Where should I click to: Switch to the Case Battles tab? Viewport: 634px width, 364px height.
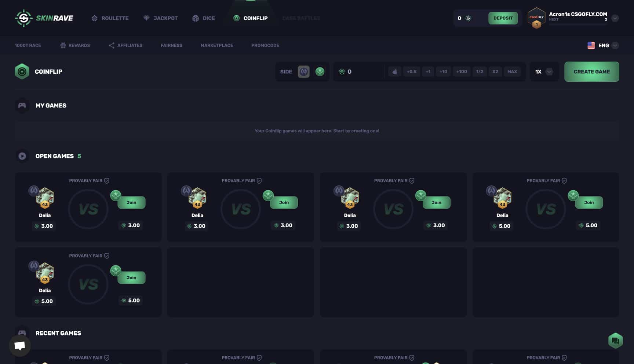[x=301, y=18]
